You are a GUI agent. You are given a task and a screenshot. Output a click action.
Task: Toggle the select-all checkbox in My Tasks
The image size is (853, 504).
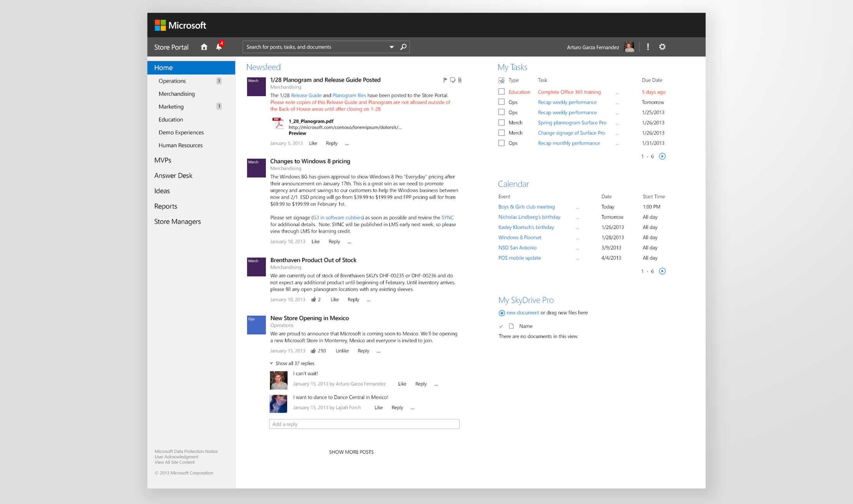[501, 80]
